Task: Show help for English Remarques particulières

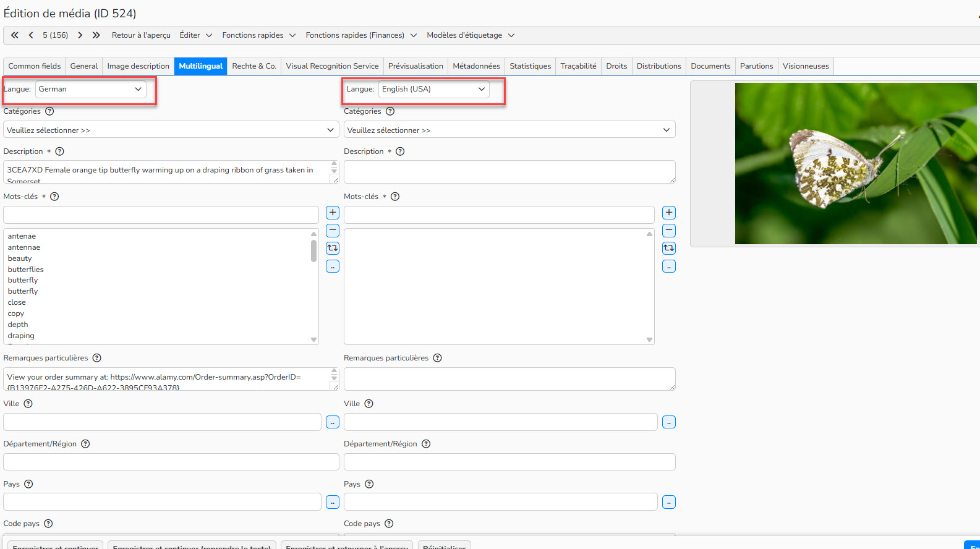Action: 438,358
